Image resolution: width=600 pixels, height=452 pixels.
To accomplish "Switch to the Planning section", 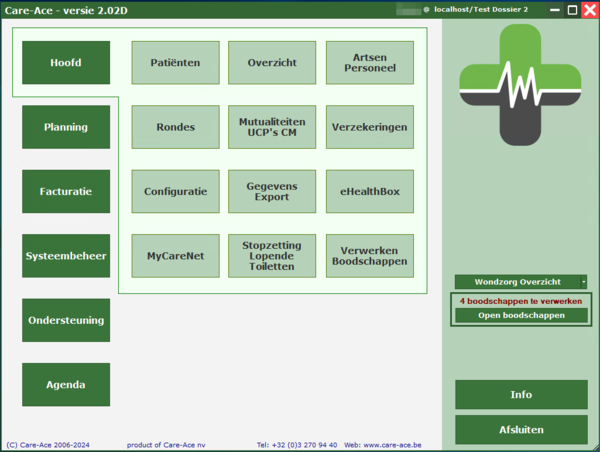I will pyautogui.click(x=66, y=127).
